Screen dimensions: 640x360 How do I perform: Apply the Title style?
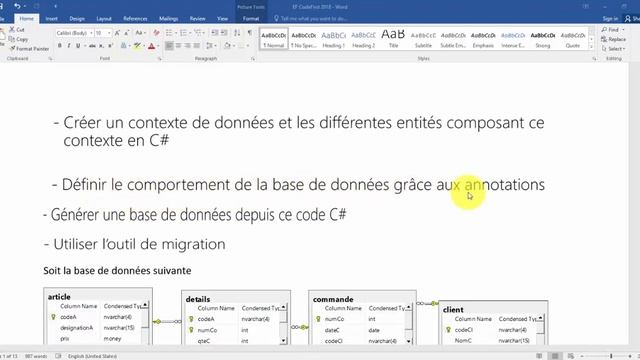393,39
